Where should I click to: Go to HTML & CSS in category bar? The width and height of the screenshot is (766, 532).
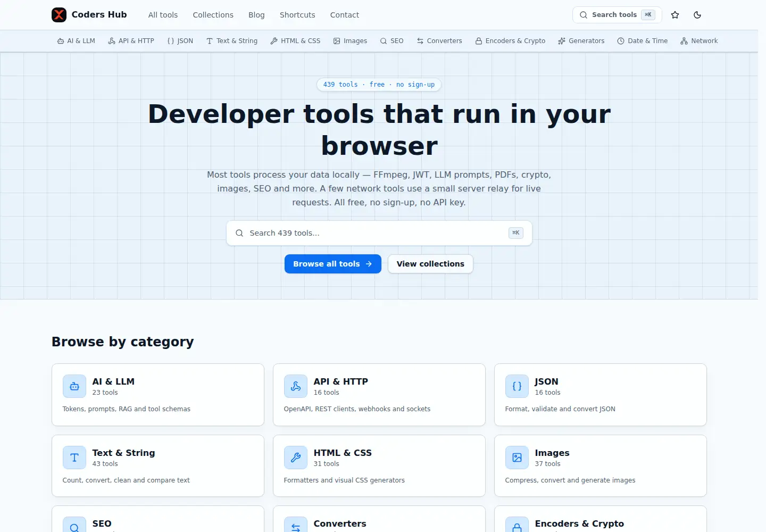(295, 41)
